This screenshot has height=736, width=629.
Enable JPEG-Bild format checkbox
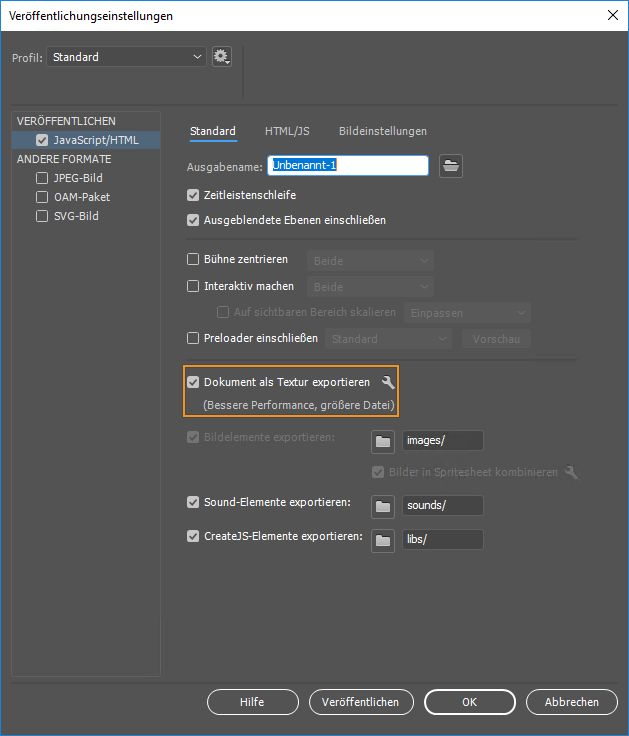tap(42, 178)
